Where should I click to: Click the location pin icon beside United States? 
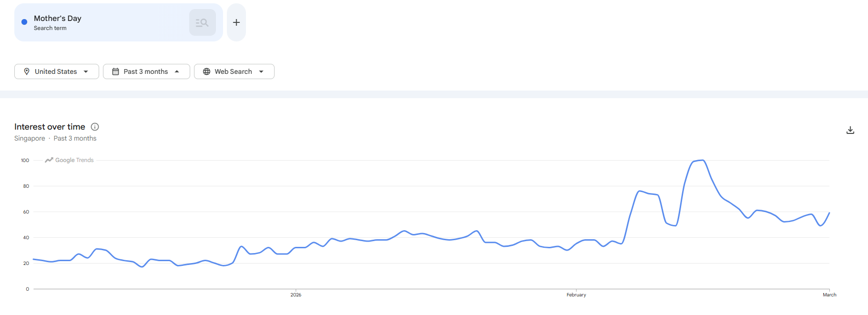point(27,71)
